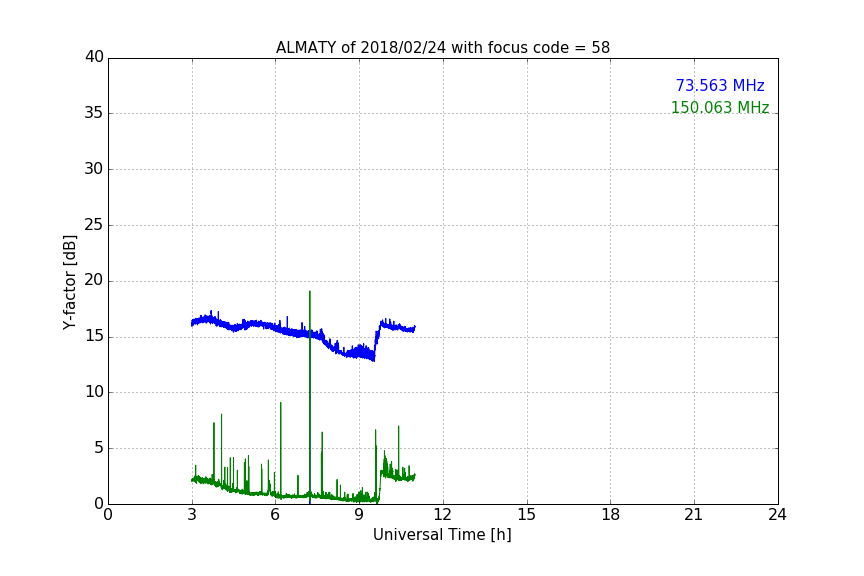Click the 'Y-factor [dB]' axis label
The width and height of the screenshot is (864, 576).
tap(69, 282)
